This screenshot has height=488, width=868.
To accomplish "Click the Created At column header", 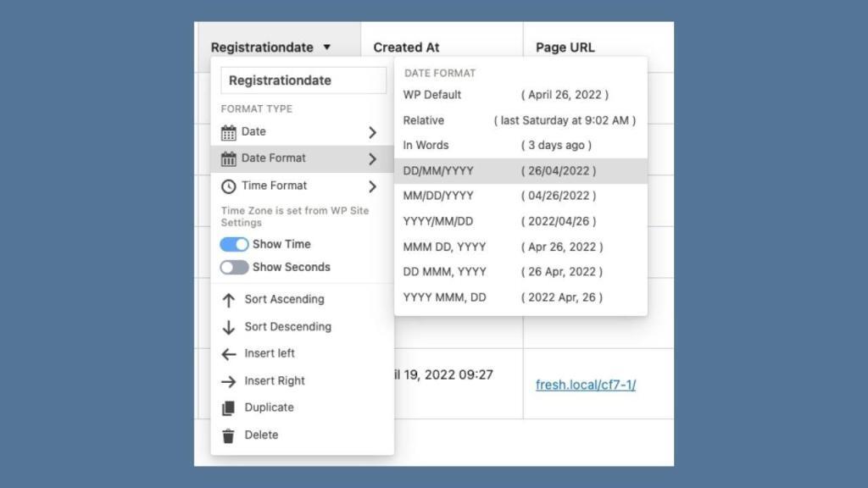I will point(406,47).
